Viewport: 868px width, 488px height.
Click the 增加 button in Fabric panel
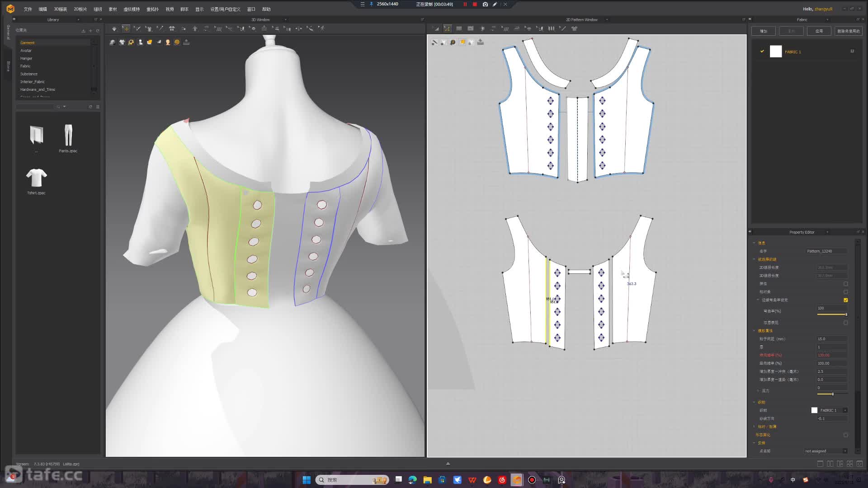tap(764, 31)
